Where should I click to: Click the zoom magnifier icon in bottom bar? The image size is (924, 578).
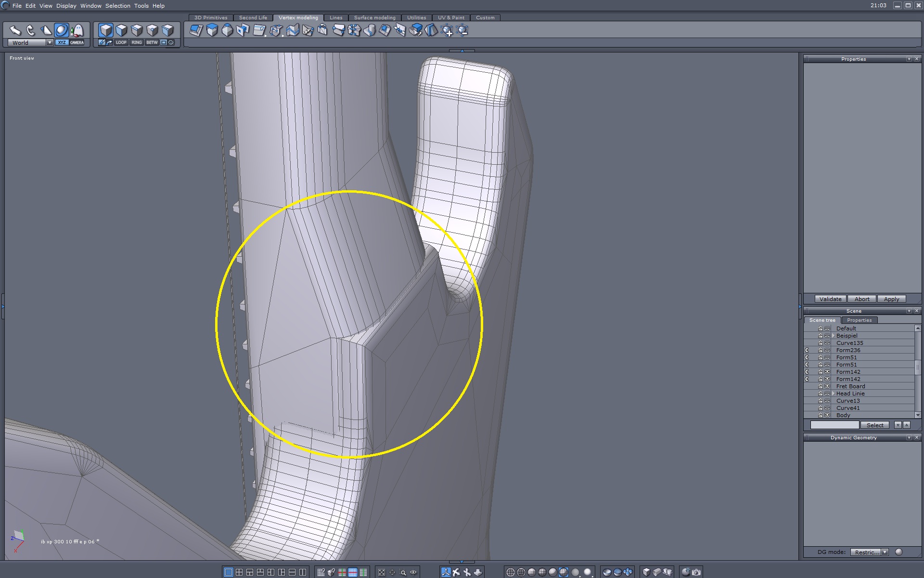[x=403, y=572]
